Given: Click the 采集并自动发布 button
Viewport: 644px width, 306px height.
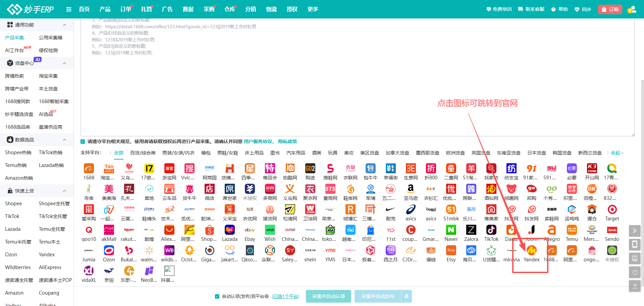Looking at the screenshot, I should click(x=378, y=296).
